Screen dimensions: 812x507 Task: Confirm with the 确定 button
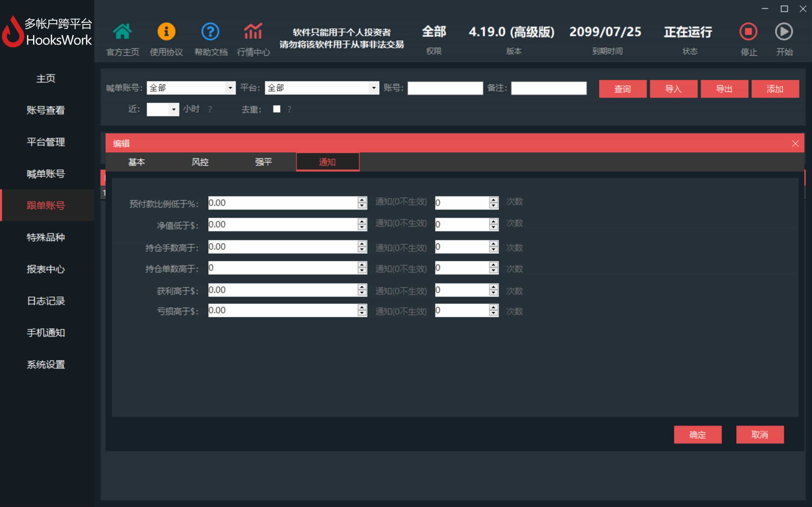(698, 434)
